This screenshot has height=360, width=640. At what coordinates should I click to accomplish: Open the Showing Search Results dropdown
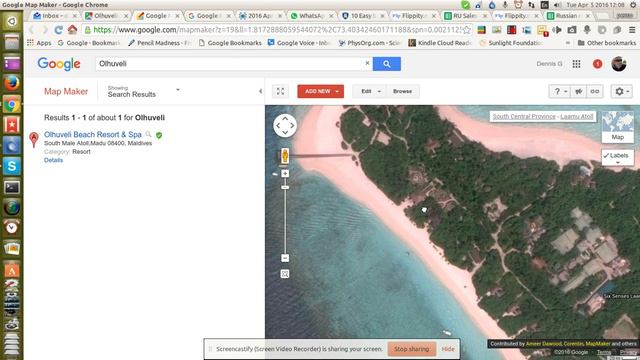click(x=143, y=91)
